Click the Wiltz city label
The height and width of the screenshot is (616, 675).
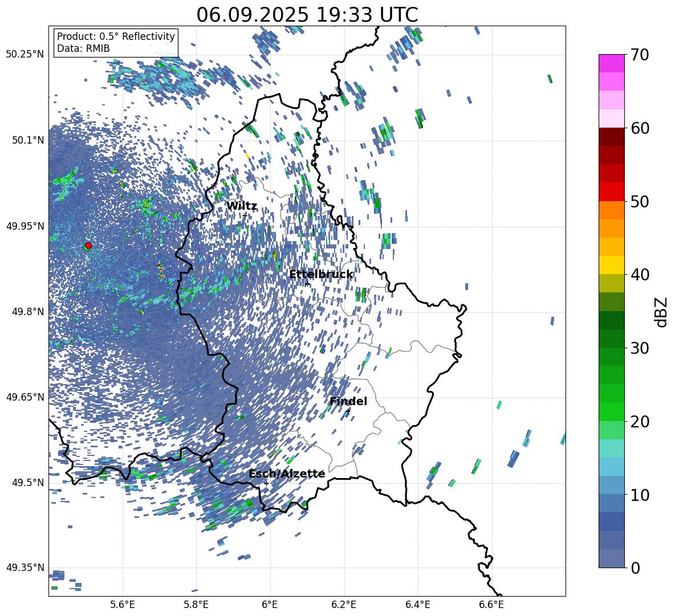[x=242, y=206]
